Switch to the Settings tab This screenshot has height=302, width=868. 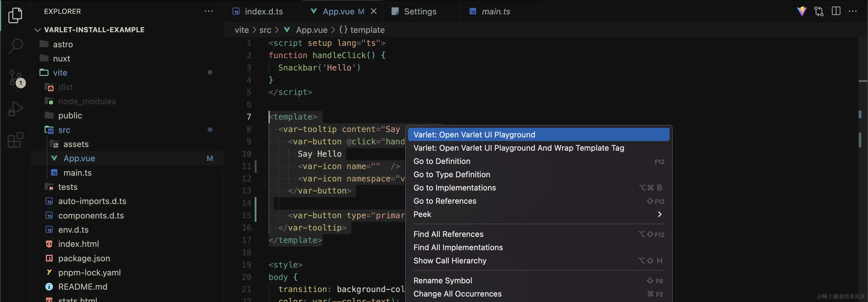point(422,11)
